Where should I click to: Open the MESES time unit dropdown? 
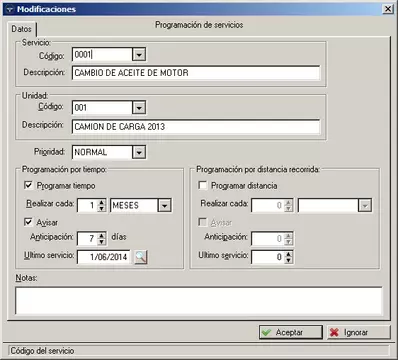(x=164, y=206)
